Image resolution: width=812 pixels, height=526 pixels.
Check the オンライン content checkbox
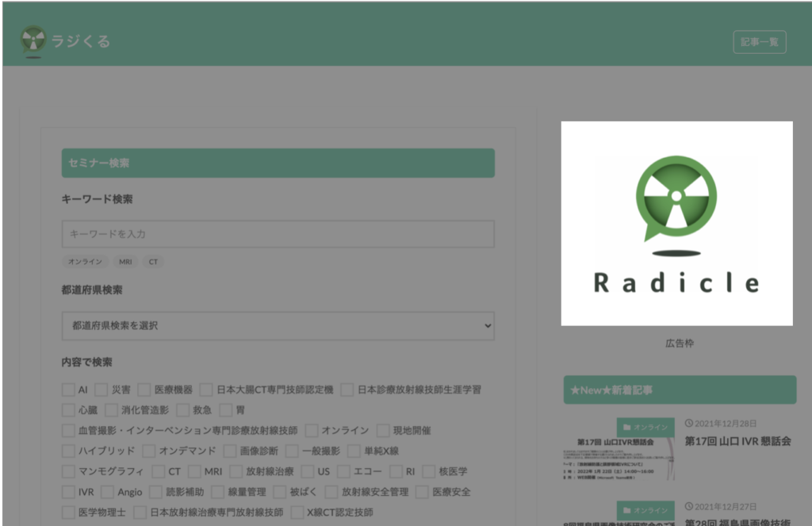(311, 430)
